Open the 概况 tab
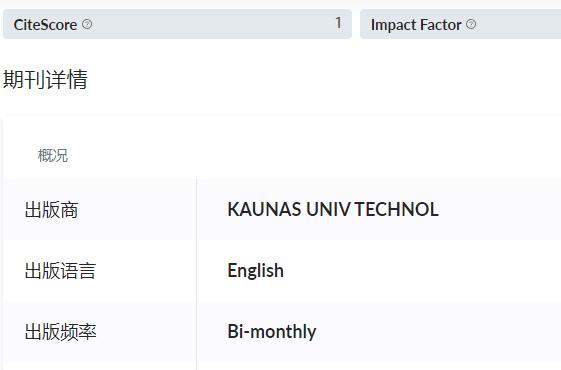 [x=53, y=155]
